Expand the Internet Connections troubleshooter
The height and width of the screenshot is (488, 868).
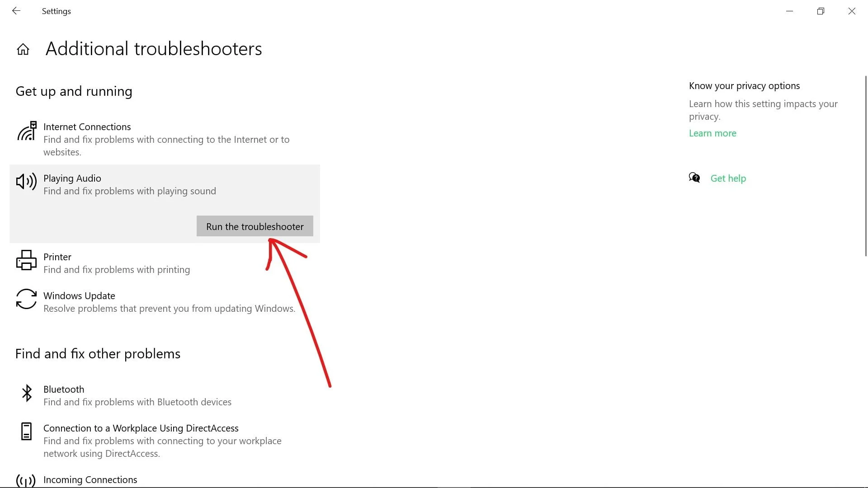(x=87, y=127)
